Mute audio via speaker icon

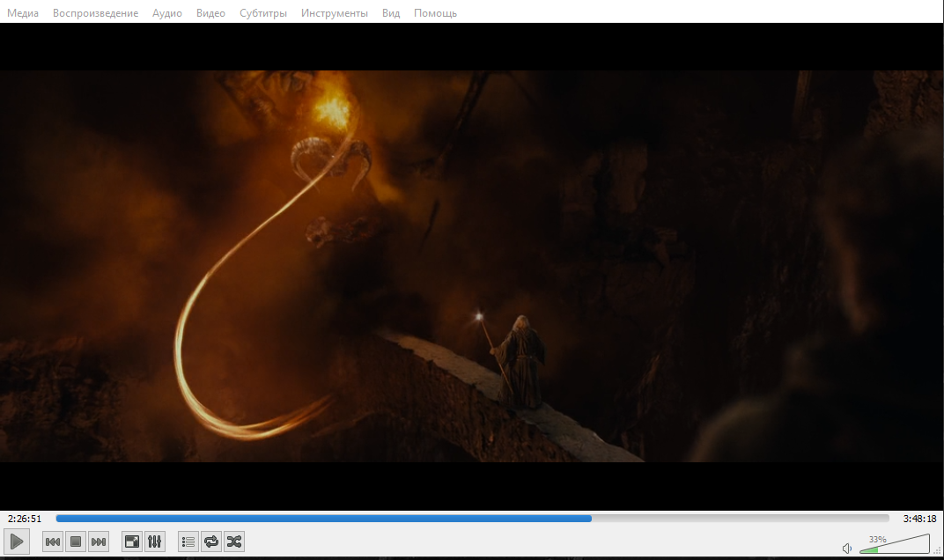click(847, 548)
